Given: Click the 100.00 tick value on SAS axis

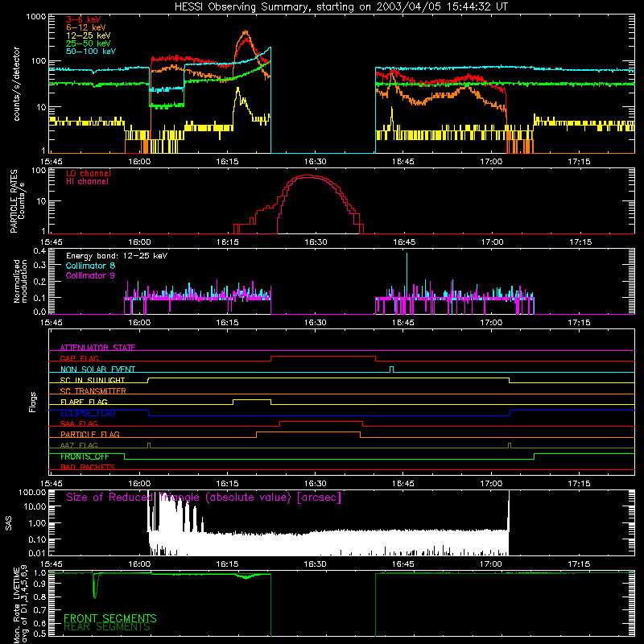Looking at the screenshot, I should coord(33,492).
